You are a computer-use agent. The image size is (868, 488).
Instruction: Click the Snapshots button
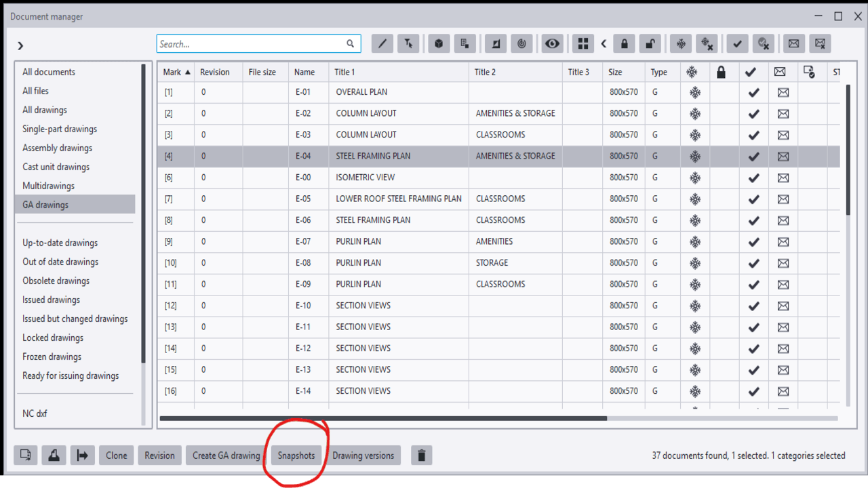click(296, 455)
